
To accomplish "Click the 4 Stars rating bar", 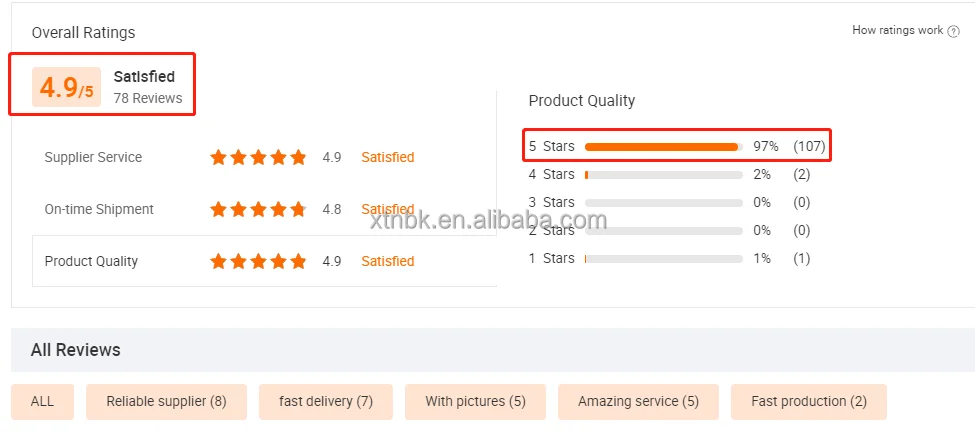I will tap(663, 174).
